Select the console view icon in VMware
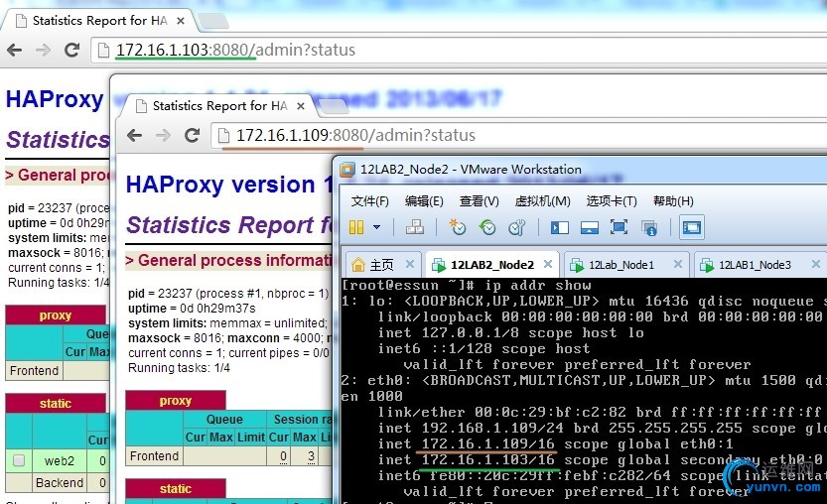The image size is (827, 504). 691,227
